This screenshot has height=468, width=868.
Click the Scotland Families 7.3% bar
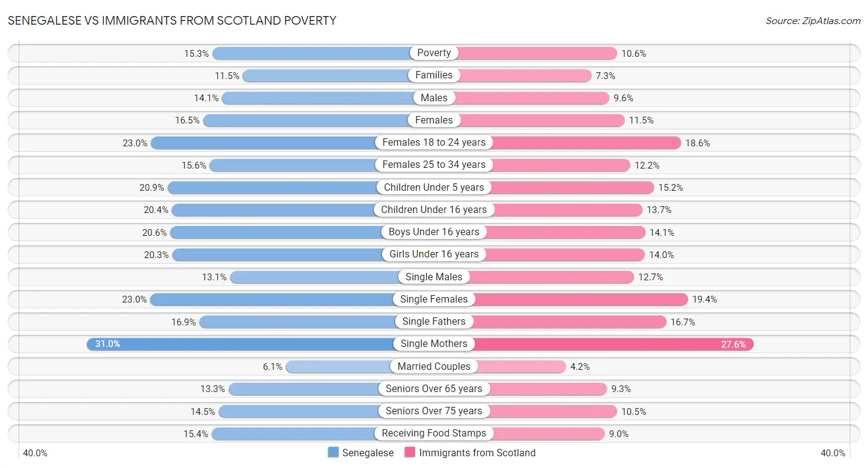pos(525,75)
